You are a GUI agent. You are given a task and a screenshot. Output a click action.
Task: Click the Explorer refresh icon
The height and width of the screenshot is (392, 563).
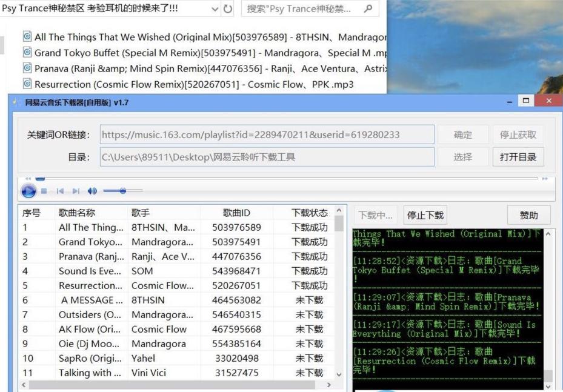pos(228,9)
